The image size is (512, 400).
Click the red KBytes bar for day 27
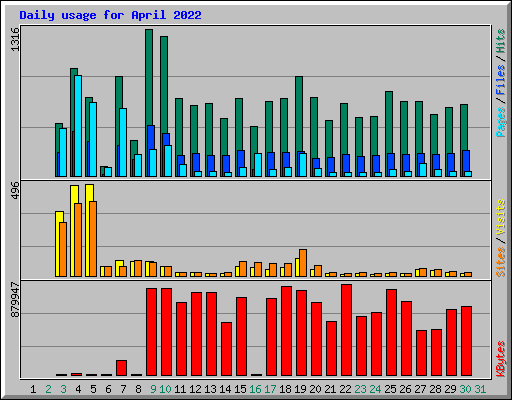[x=421, y=353]
